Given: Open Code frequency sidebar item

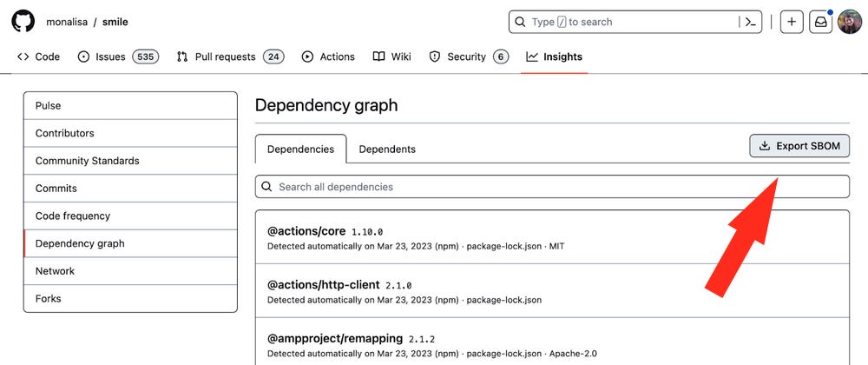Looking at the screenshot, I should 130,216.
